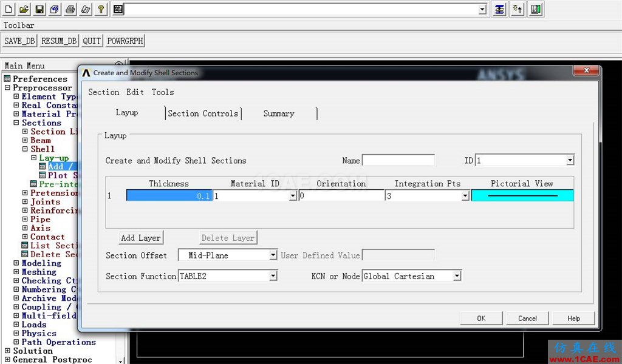
Task: Click the icon beside Plot Section item
Action: click(43, 175)
